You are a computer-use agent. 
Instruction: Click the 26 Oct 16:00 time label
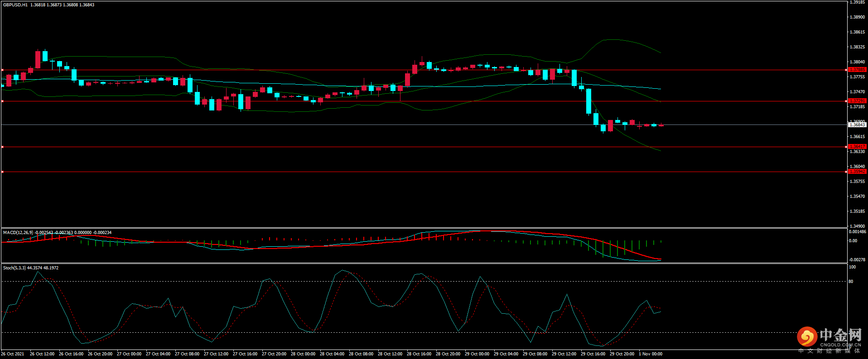71,354
